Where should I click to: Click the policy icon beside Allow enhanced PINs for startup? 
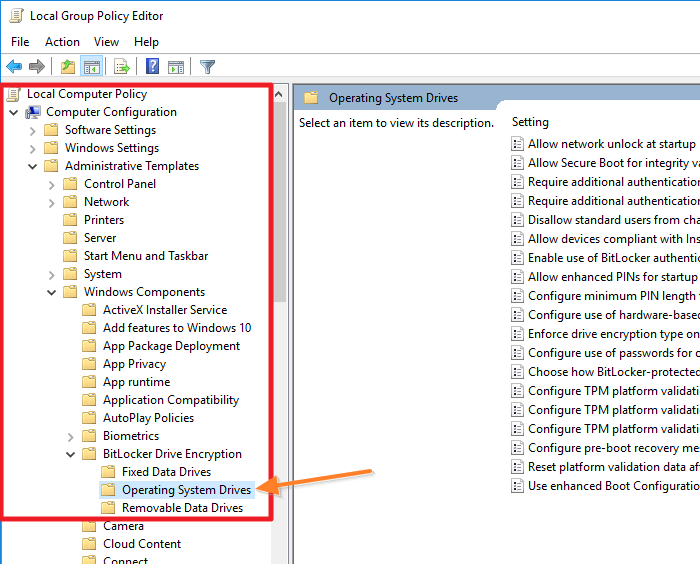[517, 277]
